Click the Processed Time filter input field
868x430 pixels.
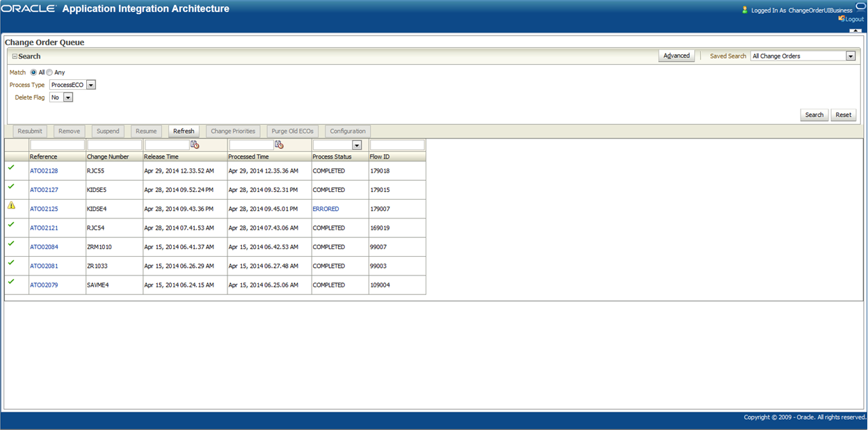[252, 145]
